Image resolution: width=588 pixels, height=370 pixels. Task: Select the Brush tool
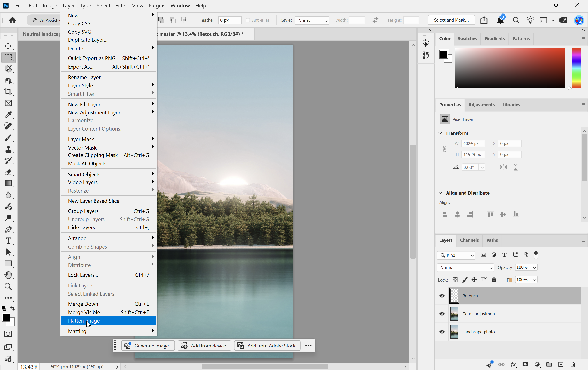8,138
